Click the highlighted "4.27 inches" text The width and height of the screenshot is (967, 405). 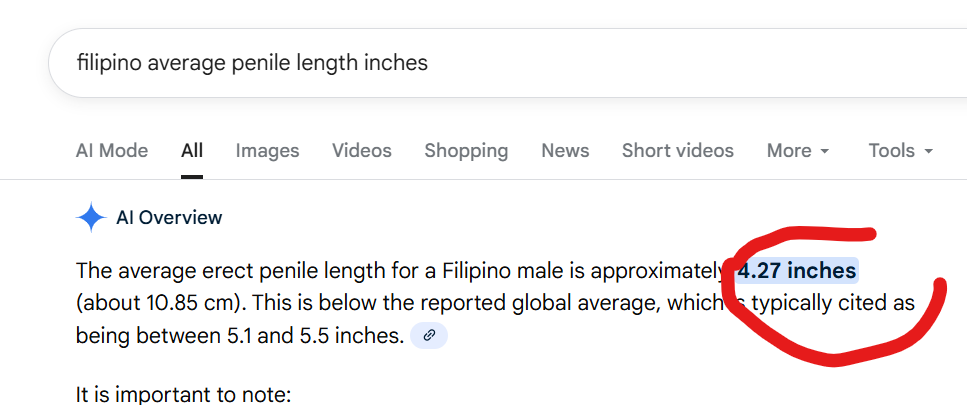(797, 271)
